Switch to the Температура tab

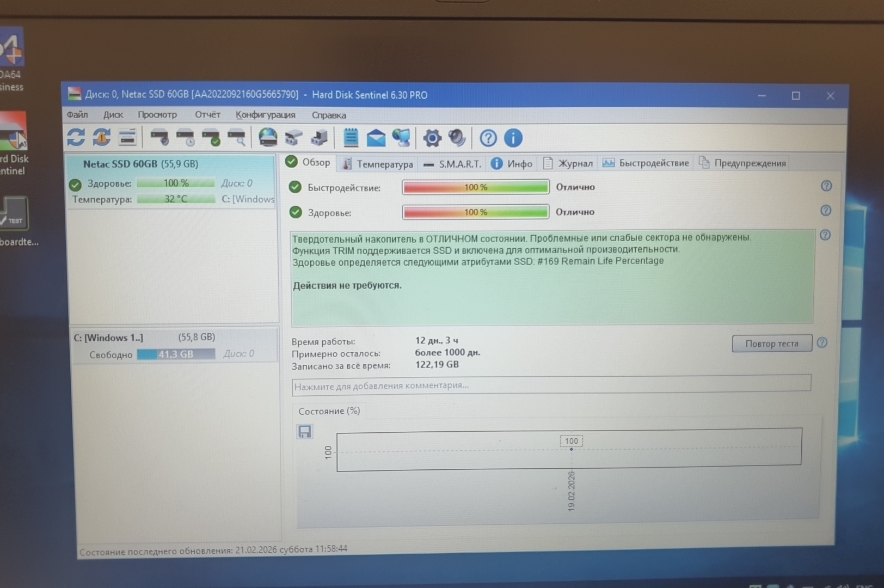click(378, 163)
